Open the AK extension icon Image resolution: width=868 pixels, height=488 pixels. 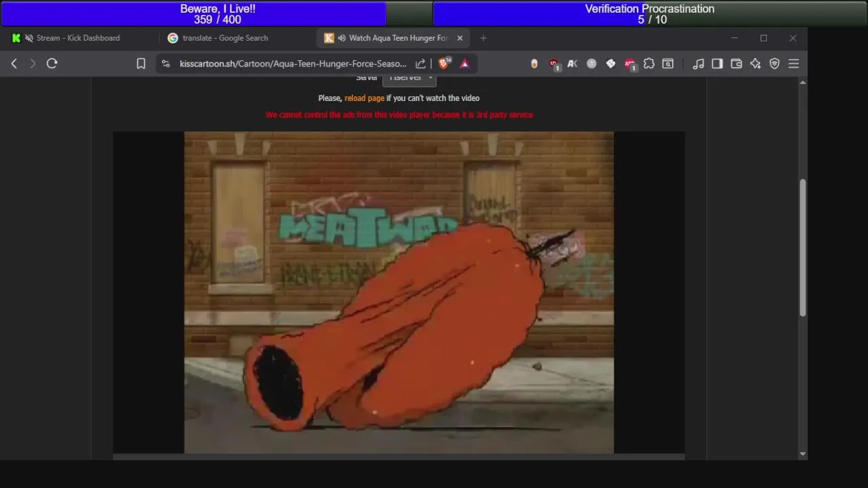coord(572,64)
